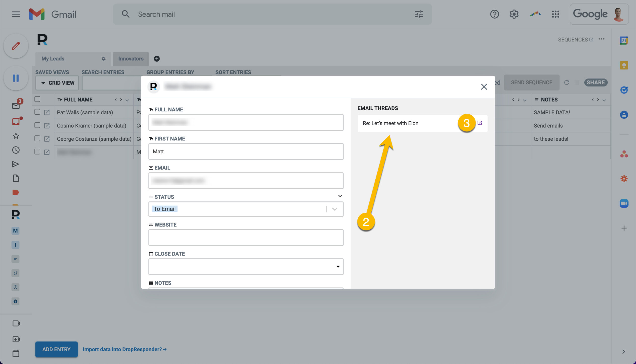Viewport: 636px width, 364px height.
Task: Open the three-dots more menu near Sequences
Action: 601,39
